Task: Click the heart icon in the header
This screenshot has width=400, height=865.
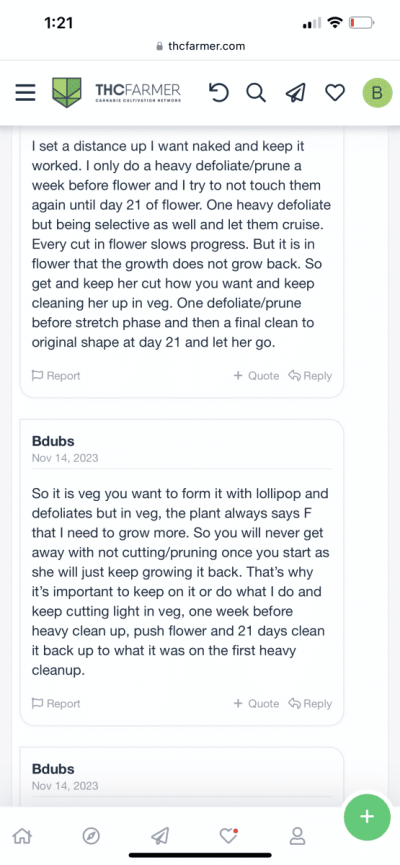Action: [334, 93]
